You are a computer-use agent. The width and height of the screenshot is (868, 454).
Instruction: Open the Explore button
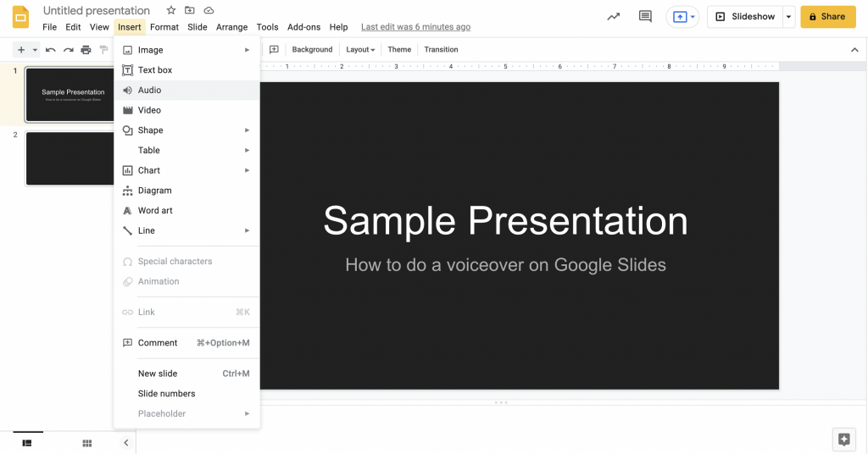[843, 440]
